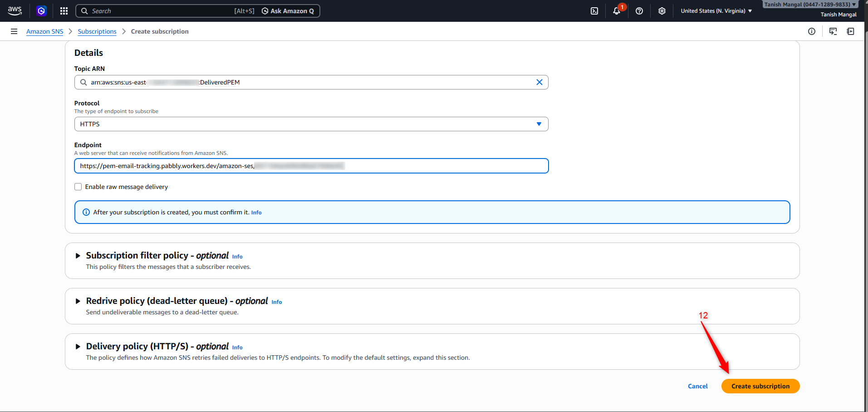Go to Amazon SNS breadcrumb
This screenshot has width=868, height=412.
point(44,31)
